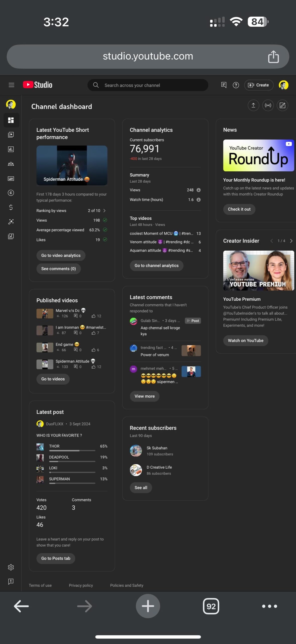Open the Earn dollar icon in sidebar

point(11,207)
